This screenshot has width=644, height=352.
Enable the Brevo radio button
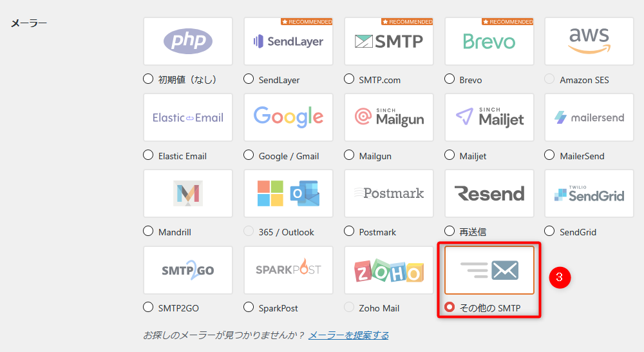click(x=450, y=79)
